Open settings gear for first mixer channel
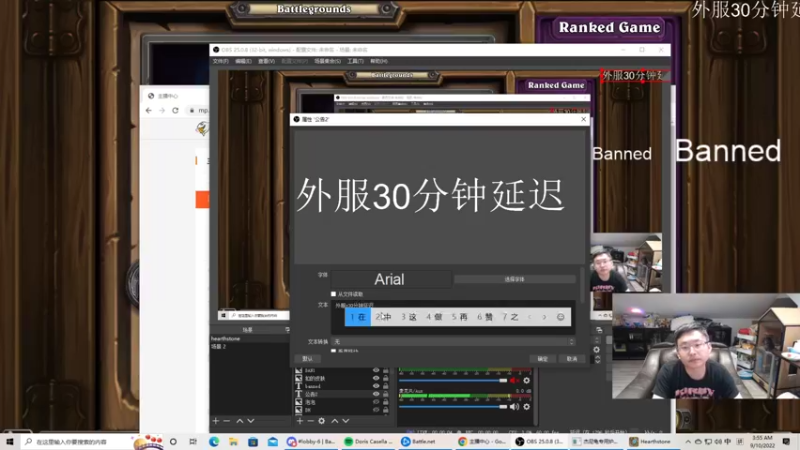 [x=527, y=380]
